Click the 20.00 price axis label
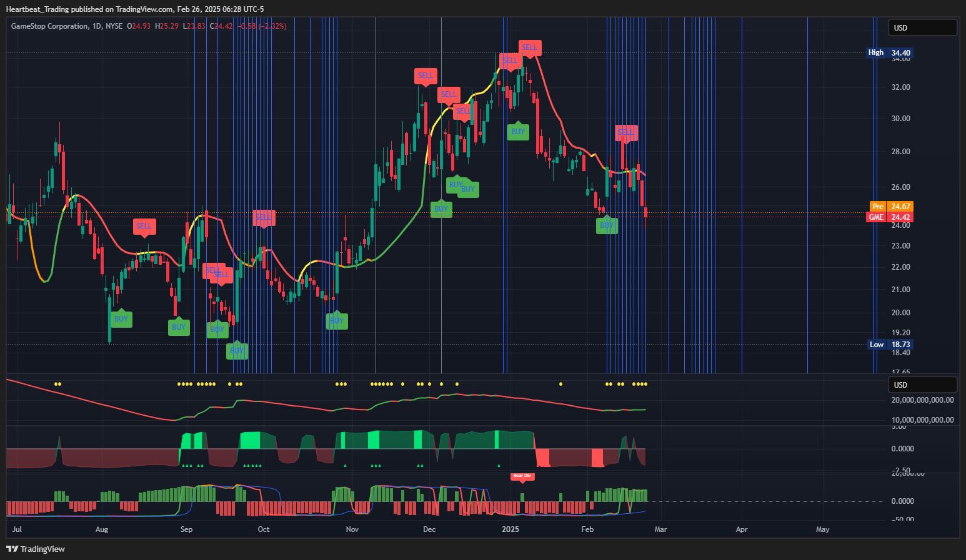This screenshot has width=966, height=560. (901, 313)
